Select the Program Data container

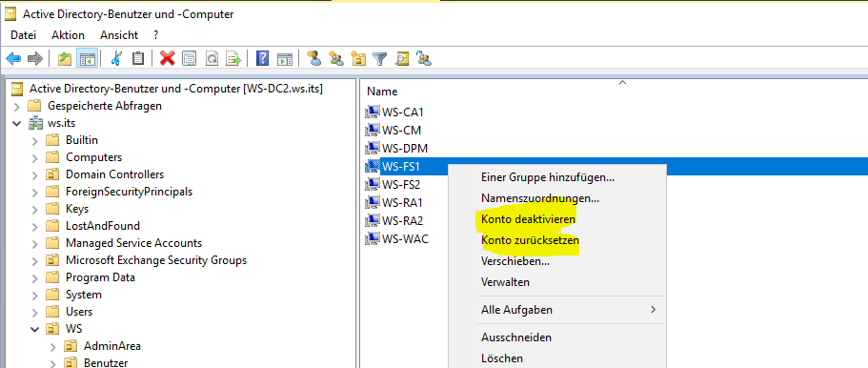click(x=100, y=277)
